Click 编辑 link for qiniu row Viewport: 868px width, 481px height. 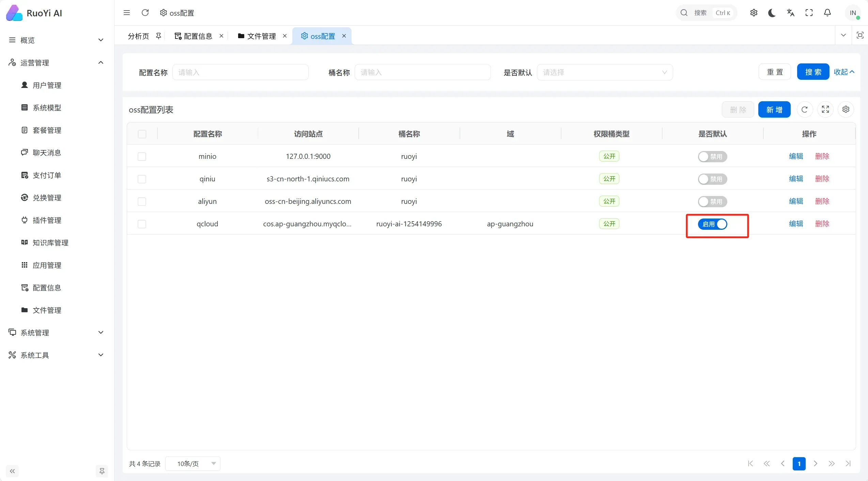click(x=796, y=179)
